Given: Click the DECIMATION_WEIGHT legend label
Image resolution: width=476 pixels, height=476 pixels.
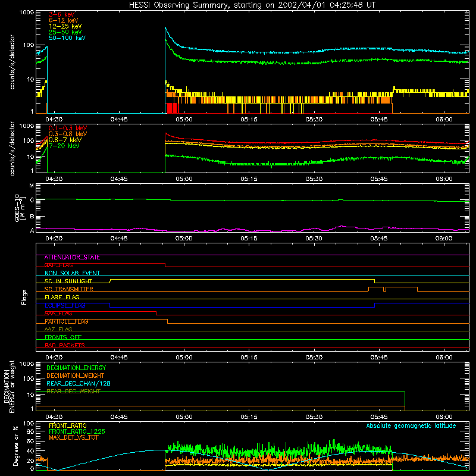Looking at the screenshot, I should (x=76, y=376).
